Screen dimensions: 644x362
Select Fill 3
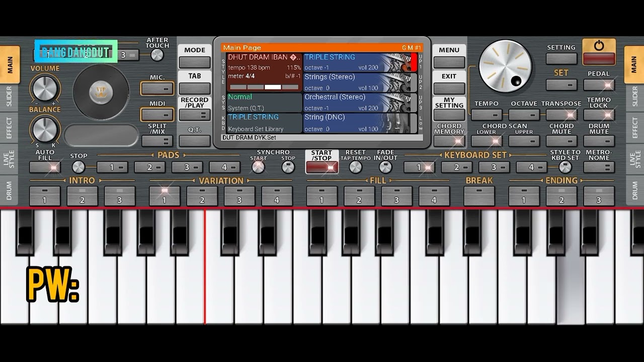[396, 196]
